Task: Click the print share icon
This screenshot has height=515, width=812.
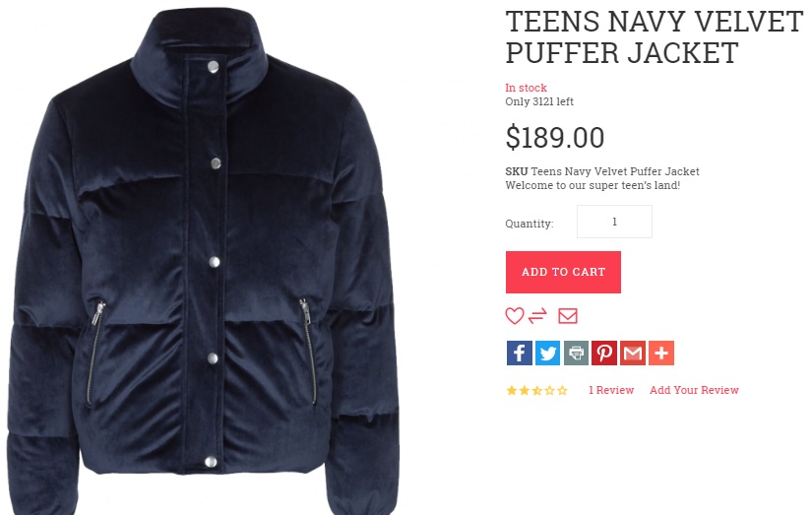Action: pyautogui.click(x=576, y=353)
